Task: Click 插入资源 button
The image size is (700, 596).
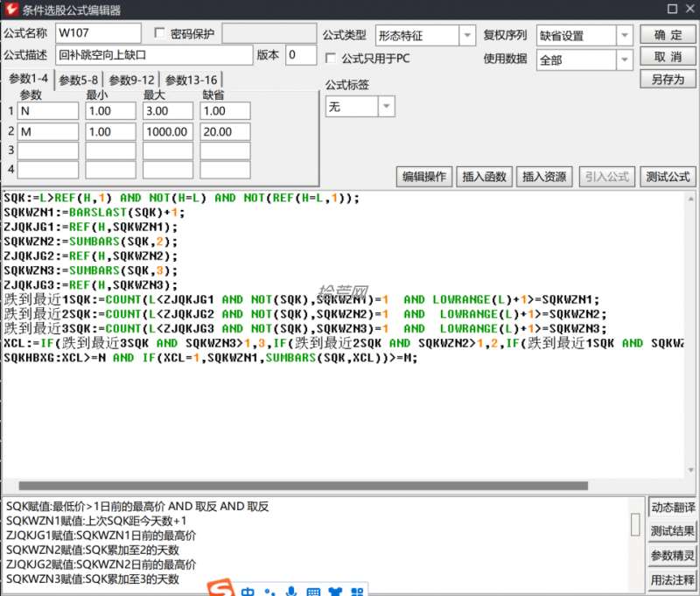Action: click(544, 177)
